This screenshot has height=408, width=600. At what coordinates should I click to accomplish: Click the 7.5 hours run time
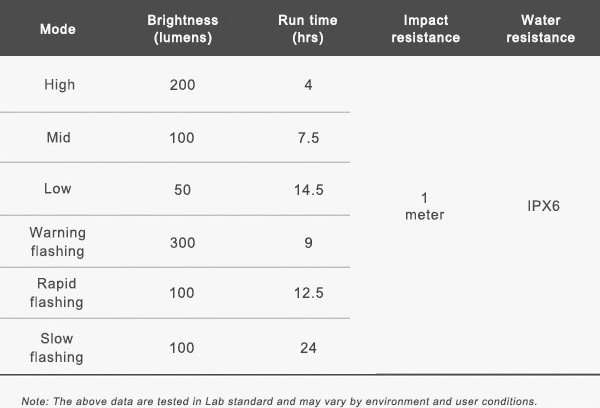[x=308, y=138]
